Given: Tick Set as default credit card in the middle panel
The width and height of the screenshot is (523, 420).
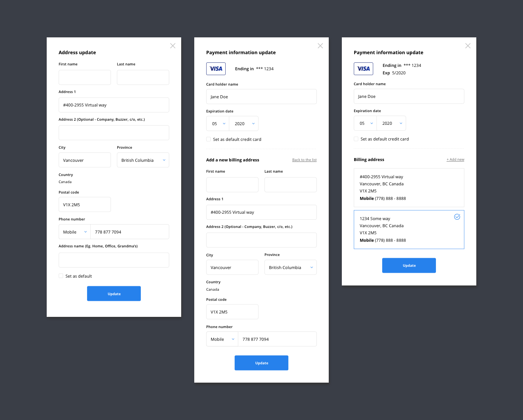Looking at the screenshot, I should 208,139.
